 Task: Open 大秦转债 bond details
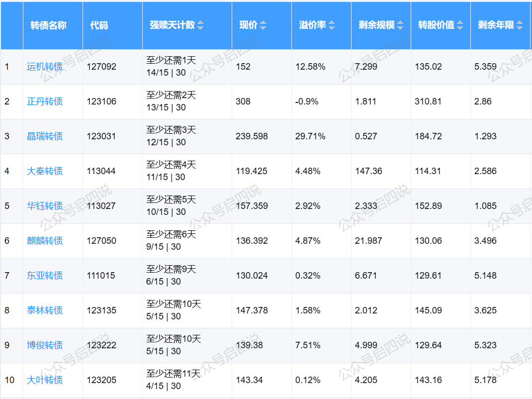[45, 171]
